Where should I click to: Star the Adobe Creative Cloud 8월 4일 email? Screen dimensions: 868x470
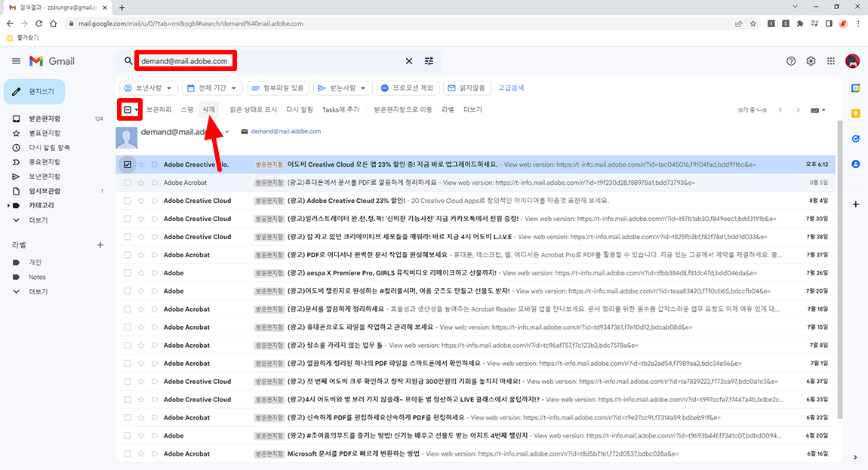coord(141,201)
